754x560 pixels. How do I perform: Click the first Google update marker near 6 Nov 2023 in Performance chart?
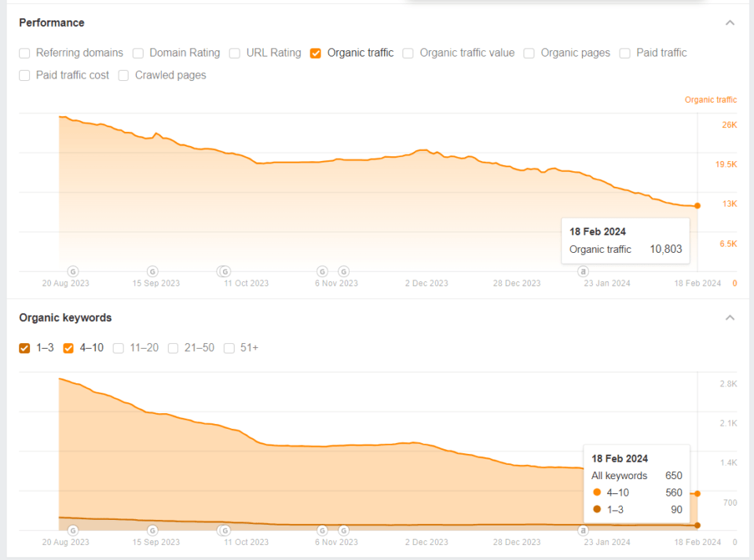pos(322,272)
